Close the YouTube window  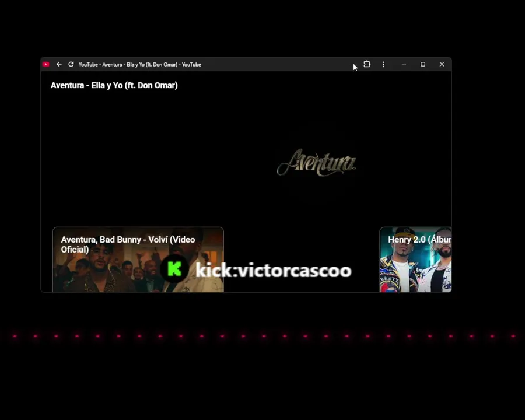[442, 64]
